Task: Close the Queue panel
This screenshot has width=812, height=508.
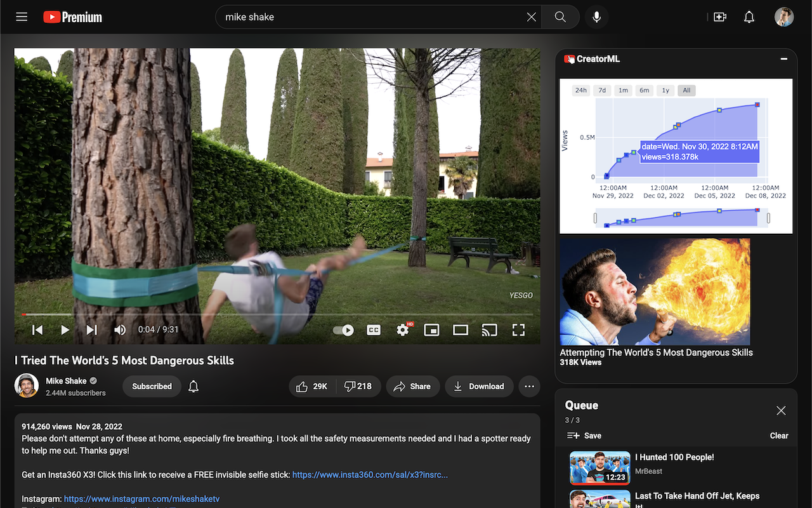Action: click(x=781, y=411)
